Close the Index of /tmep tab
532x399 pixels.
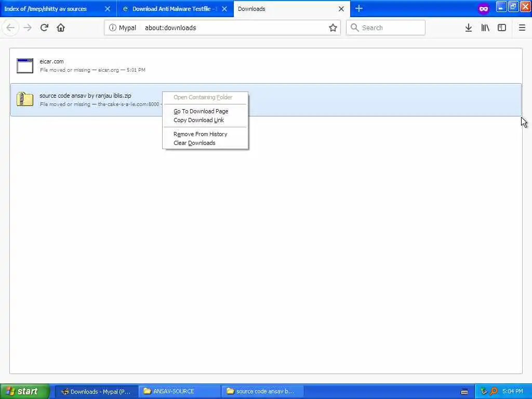tap(108, 9)
